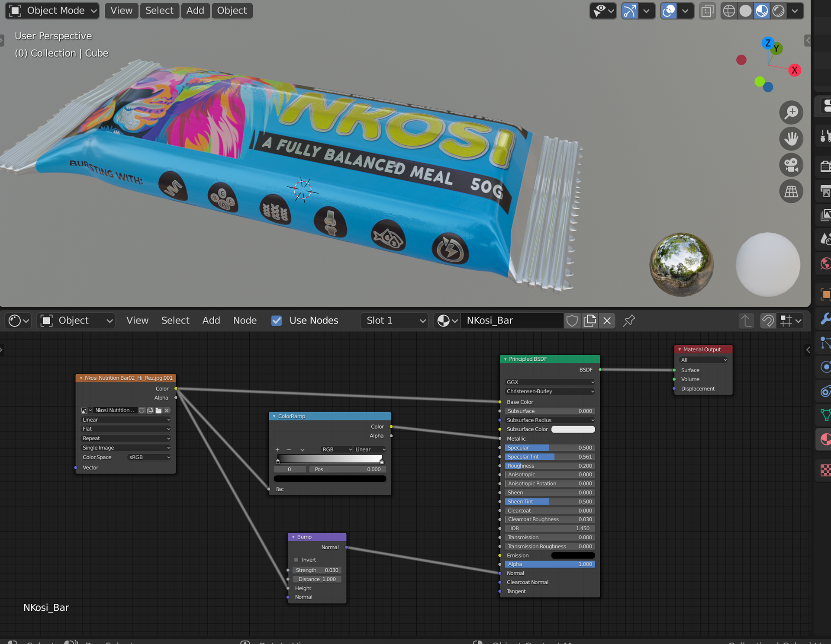Screen dimensions: 831x644
Task: Switch to wireframe viewport shading
Action: pyautogui.click(x=729, y=11)
